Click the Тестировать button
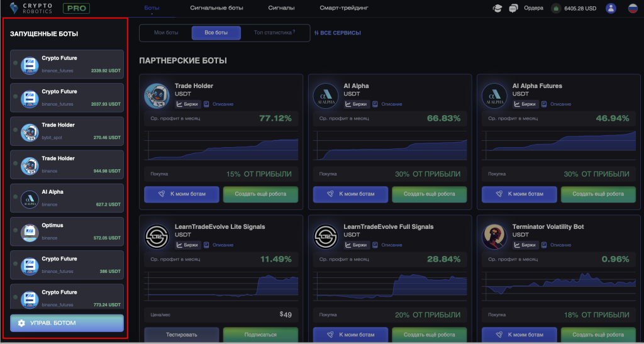This screenshot has width=644, height=344. click(x=182, y=335)
